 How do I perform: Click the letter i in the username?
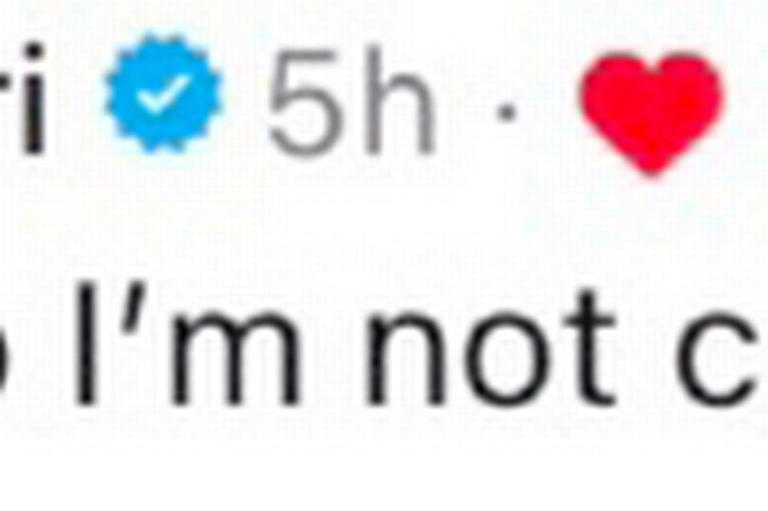tap(33, 98)
